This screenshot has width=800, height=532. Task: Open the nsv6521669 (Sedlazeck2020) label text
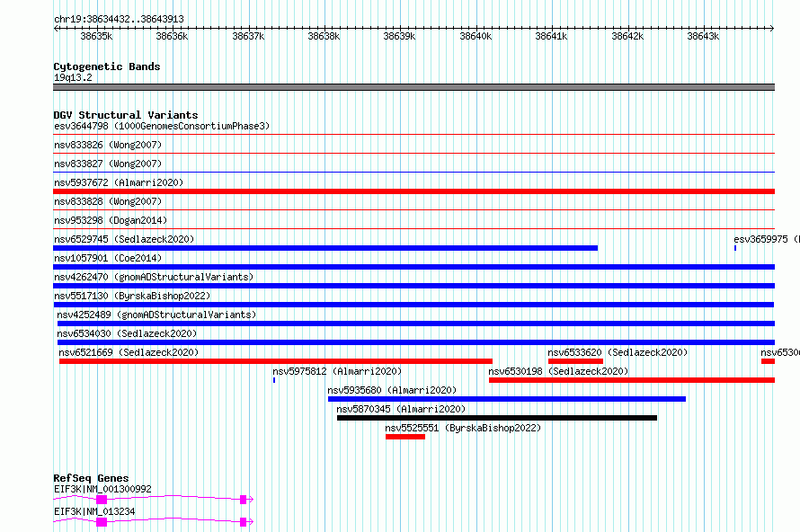pos(129,352)
